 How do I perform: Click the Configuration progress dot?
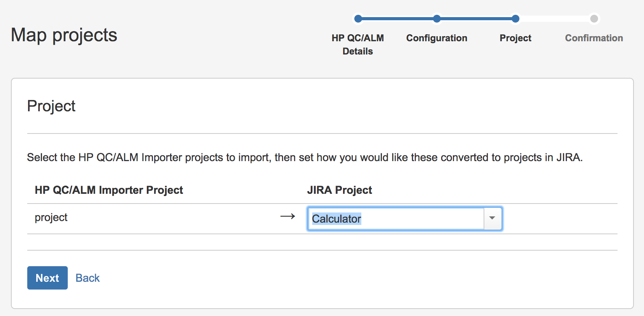click(x=437, y=18)
